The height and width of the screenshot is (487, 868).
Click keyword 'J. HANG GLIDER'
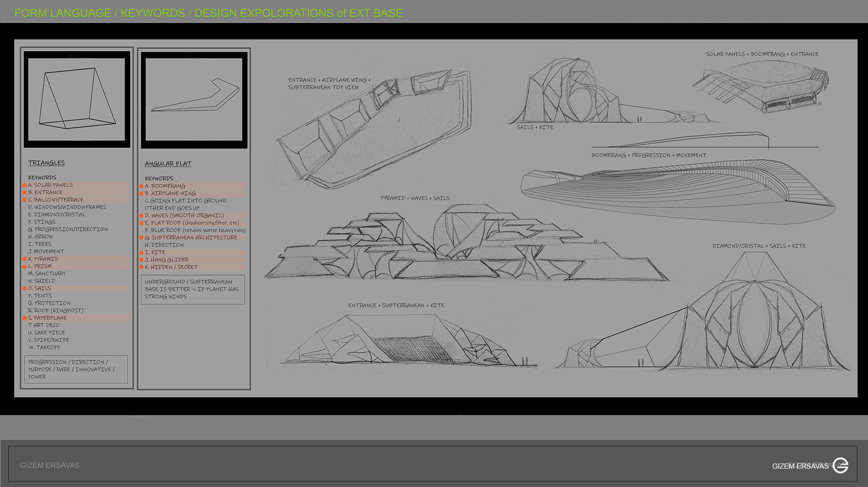pos(167,260)
